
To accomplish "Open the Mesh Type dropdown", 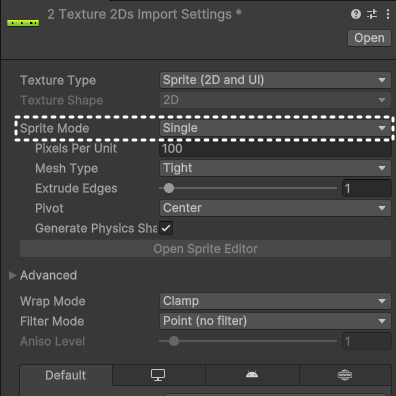I will click(275, 168).
